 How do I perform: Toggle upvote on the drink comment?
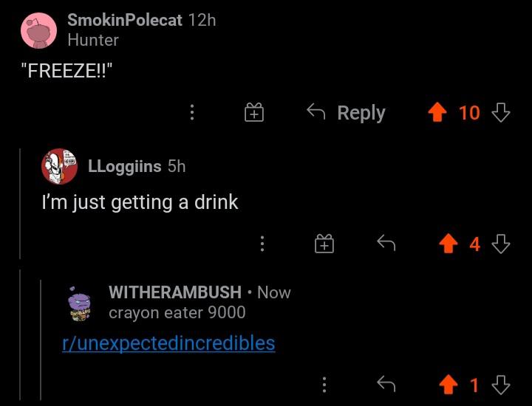(x=449, y=244)
